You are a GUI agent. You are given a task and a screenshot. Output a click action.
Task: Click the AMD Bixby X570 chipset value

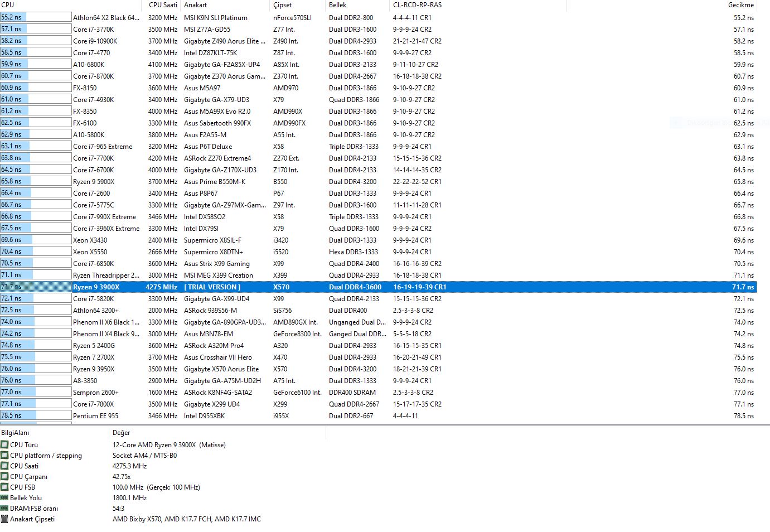(186, 519)
